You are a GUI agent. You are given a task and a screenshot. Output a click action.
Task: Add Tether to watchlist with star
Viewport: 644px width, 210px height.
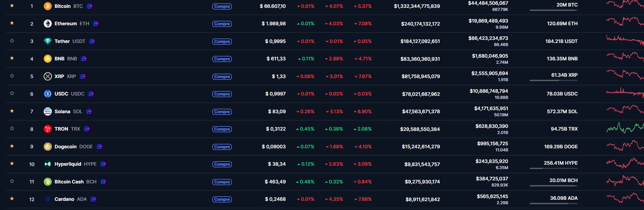click(x=12, y=41)
